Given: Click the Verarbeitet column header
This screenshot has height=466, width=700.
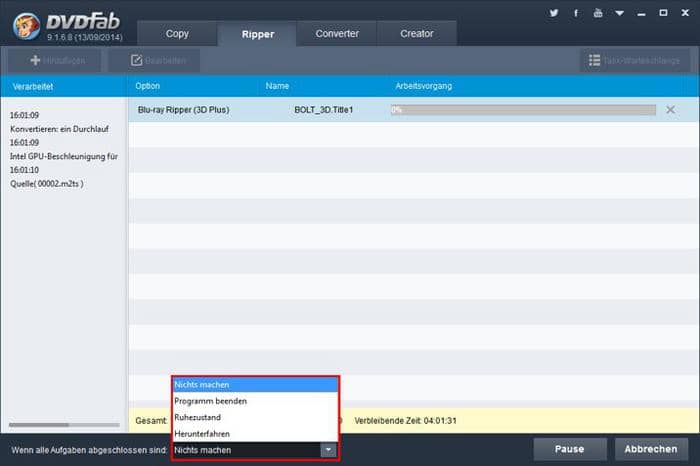Looking at the screenshot, I should point(33,87).
